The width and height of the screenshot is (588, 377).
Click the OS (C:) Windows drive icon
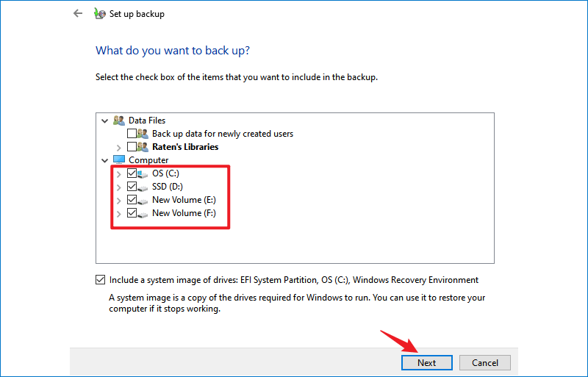143,173
